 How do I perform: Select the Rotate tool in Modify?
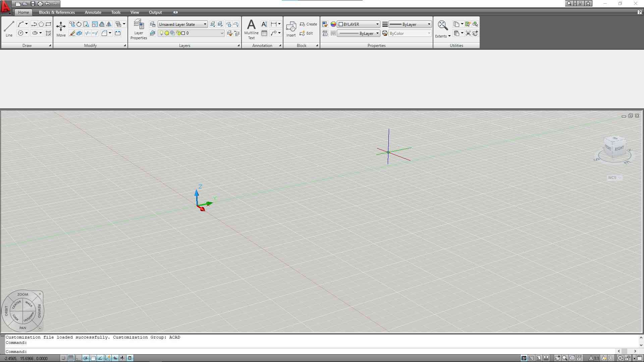click(79, 24)
